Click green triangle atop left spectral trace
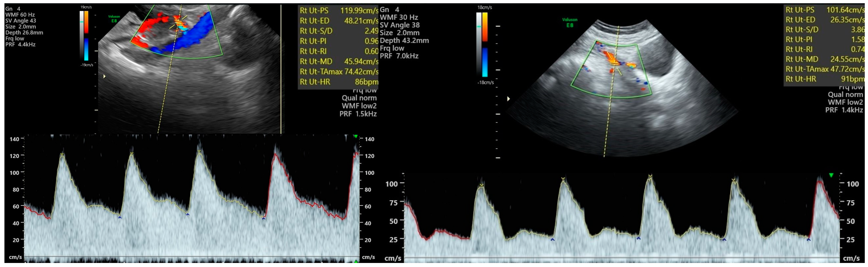Screen dimensions: 868x267 tap(356, 136)
